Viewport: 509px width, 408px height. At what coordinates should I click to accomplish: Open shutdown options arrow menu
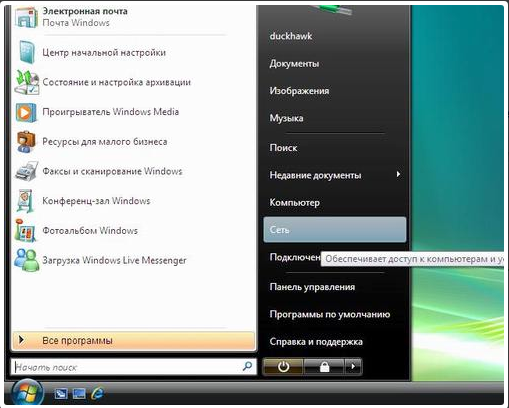353,367
